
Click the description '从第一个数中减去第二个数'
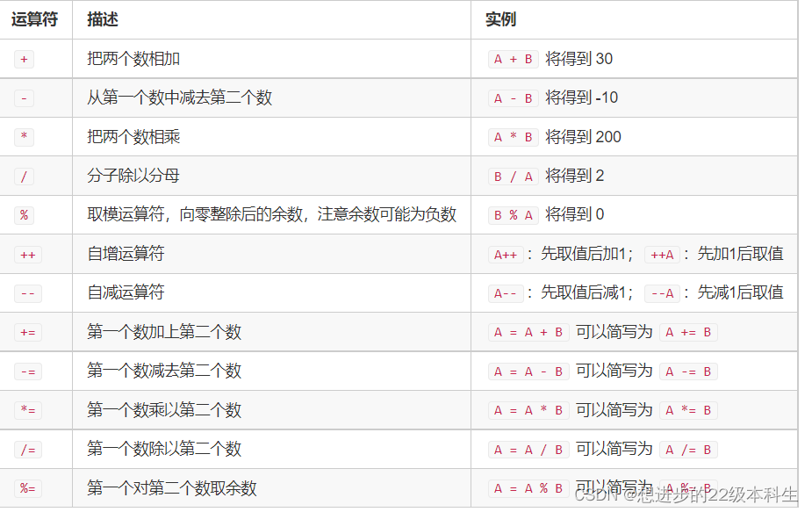coord(180,97)
